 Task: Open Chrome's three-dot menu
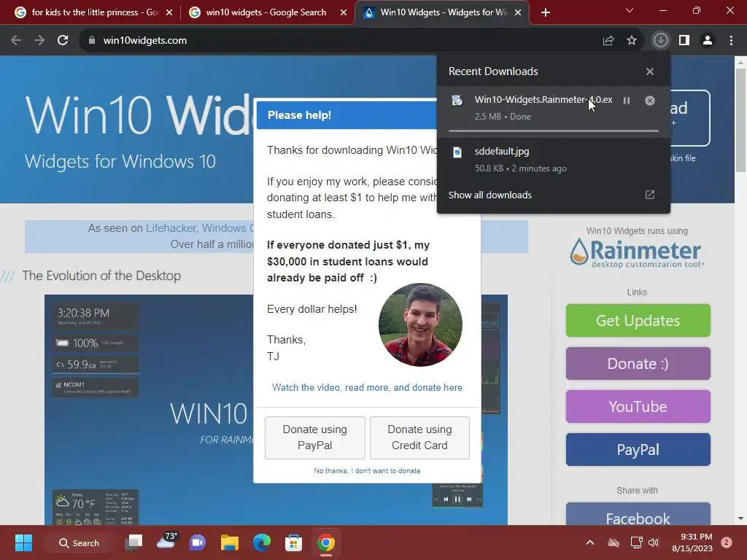[731, 41]
